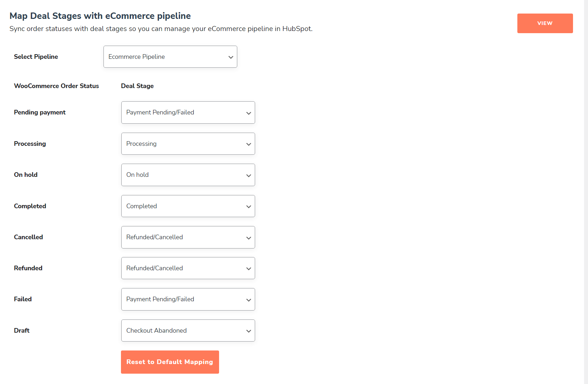The height and width of the screenshot is (384, 588).
Task: Open the On hold deal stage dropdown
Action: pos(188,175)
